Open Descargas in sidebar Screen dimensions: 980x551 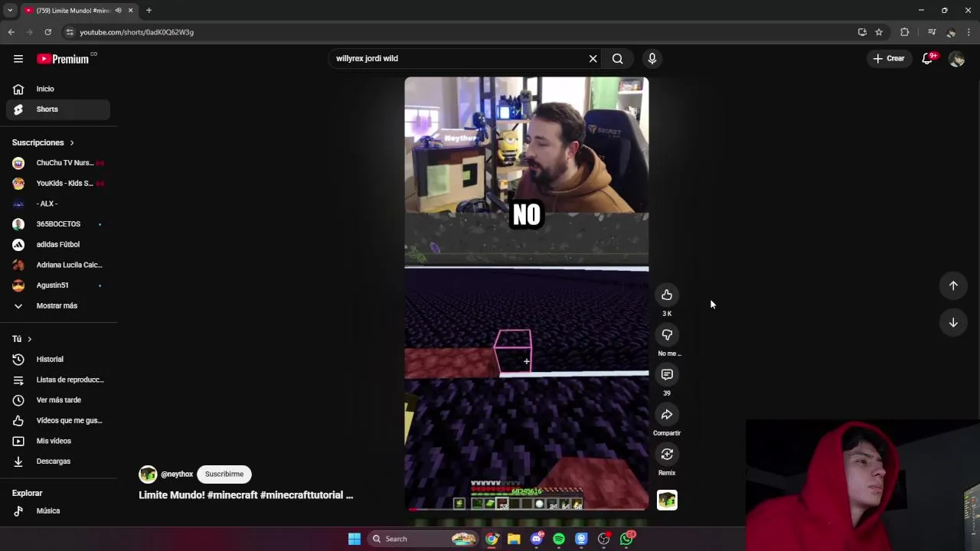(58, 461)
